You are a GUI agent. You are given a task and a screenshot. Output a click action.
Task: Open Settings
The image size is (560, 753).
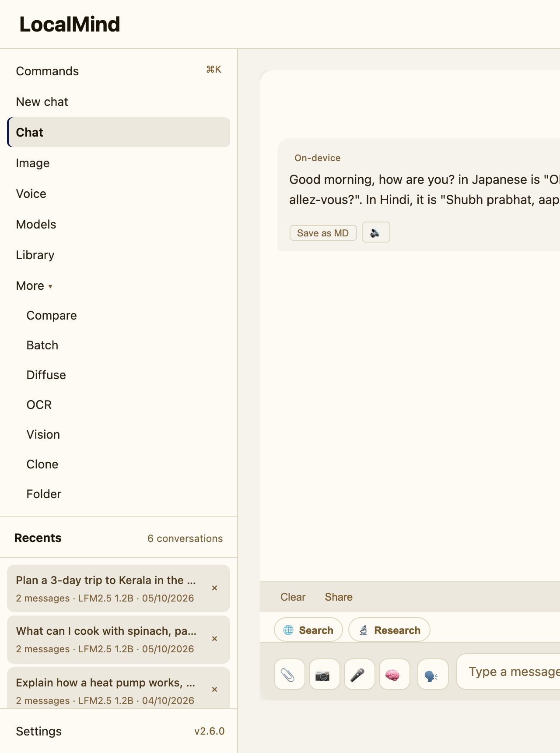(x=39, y=731)
